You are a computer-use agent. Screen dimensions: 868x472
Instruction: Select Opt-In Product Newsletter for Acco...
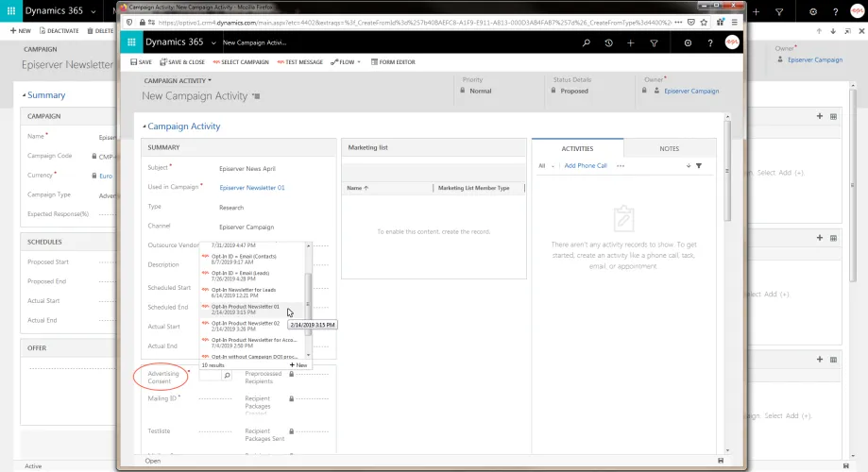(x=252, y=343)
